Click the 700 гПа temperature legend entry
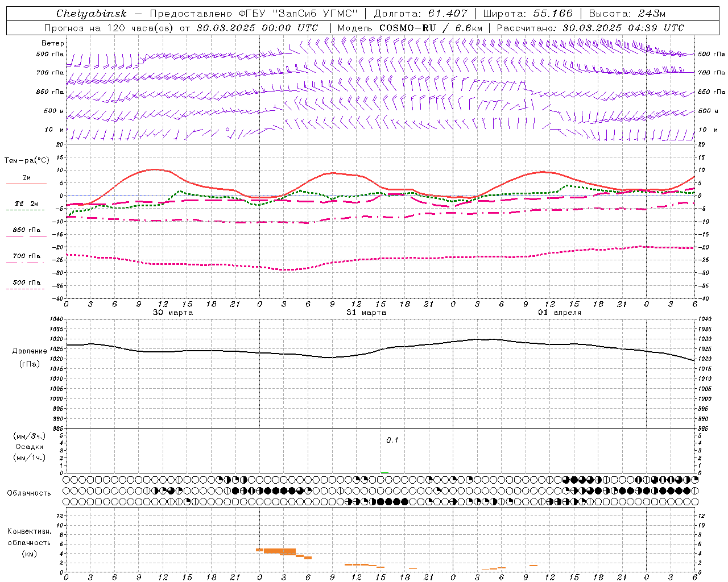The height and width of the screenshot is (582, 728). (27, 256)
